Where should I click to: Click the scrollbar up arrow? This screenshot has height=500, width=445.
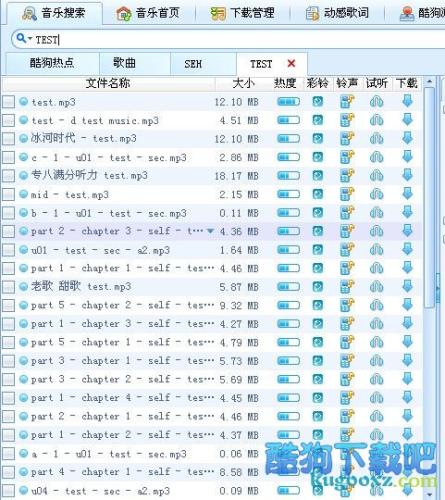(429, 81)
